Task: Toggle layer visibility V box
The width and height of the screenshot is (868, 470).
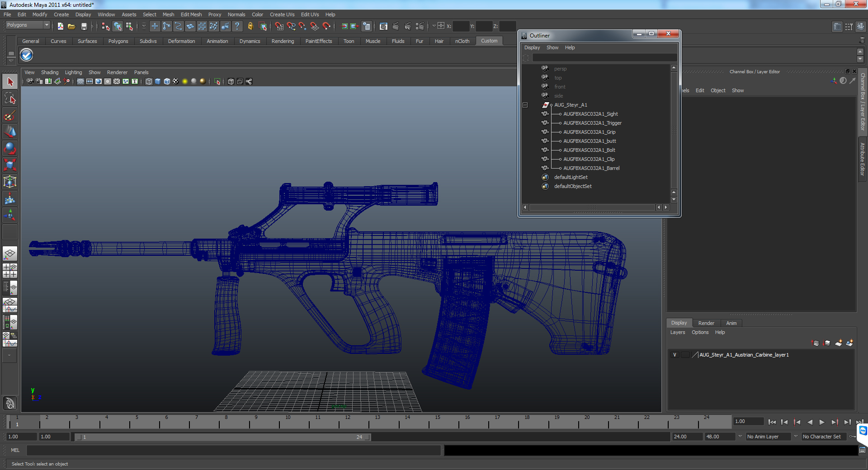Action: coord(675,355)
